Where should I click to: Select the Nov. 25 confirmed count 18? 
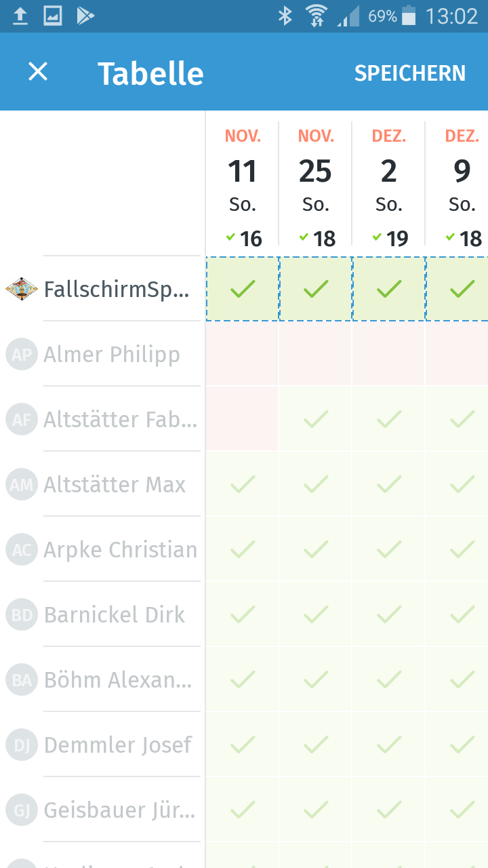click(317, 238)
